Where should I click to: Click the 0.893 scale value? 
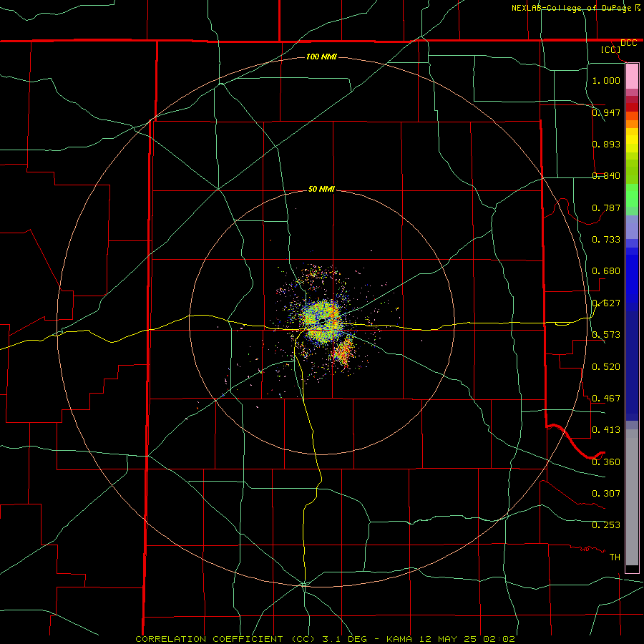[606, 144]
